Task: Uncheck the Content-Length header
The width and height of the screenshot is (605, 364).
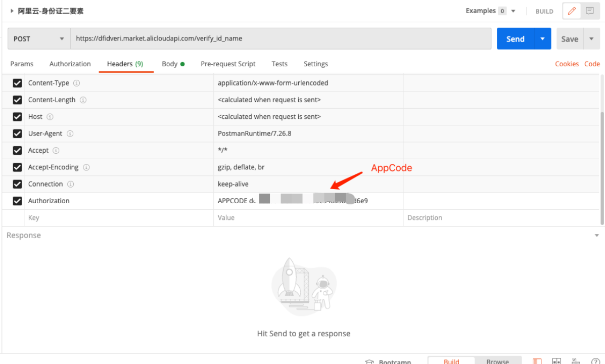Action: coord(17,100)
